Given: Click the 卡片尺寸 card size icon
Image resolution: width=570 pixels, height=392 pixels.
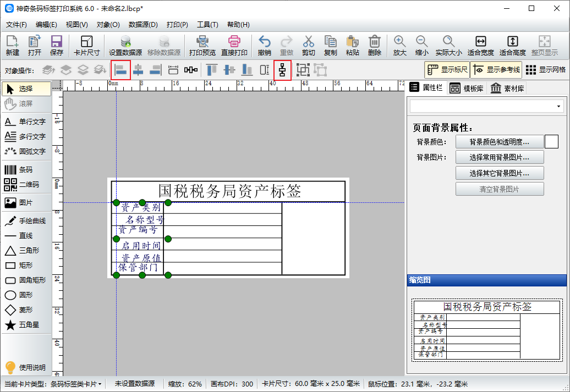Looking at the screenshot, I should point(86,46).
